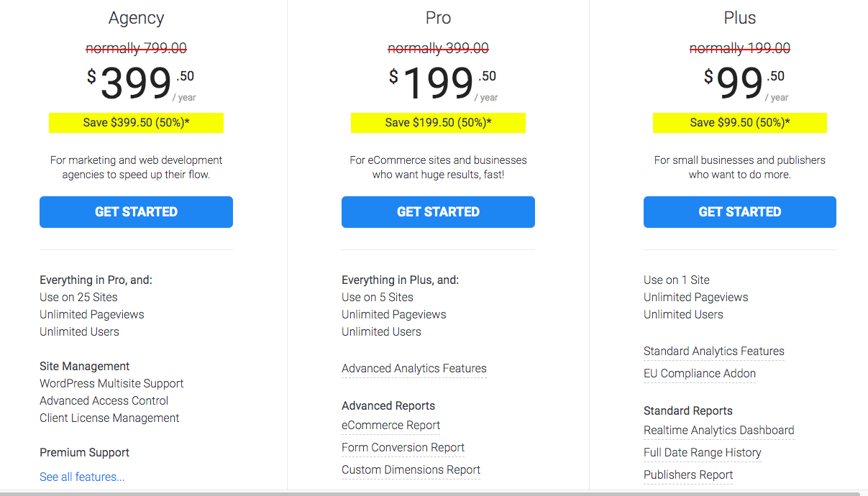Click the Plus $99.50 price
Screen dimensions: 868x496
click(741, 83)
